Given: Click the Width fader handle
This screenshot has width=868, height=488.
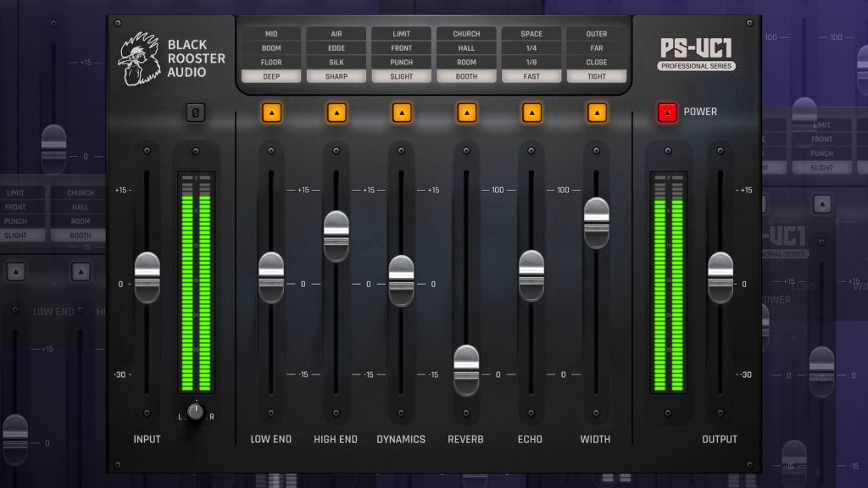Looking at the screenshot, I should 597,223.
